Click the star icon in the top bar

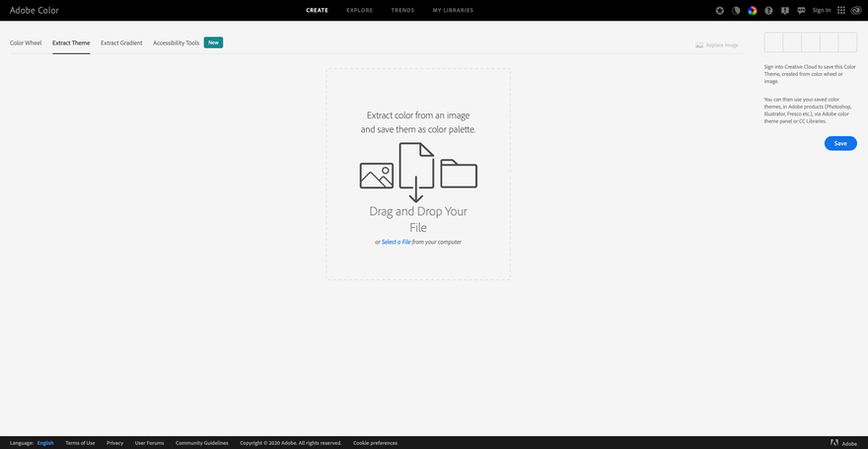(x=720, y=11)
